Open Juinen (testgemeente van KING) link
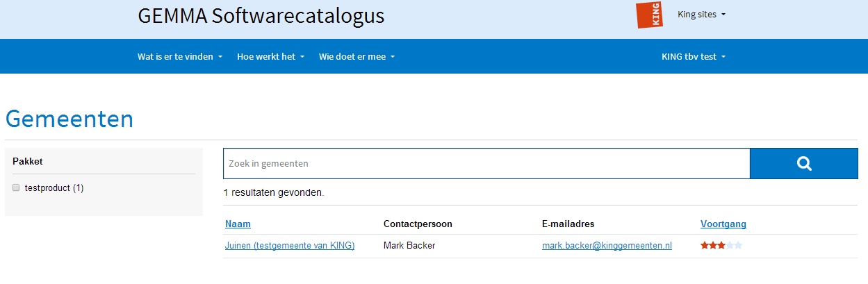This screenshot has width=868, height=284. click(x=290, y=246)
